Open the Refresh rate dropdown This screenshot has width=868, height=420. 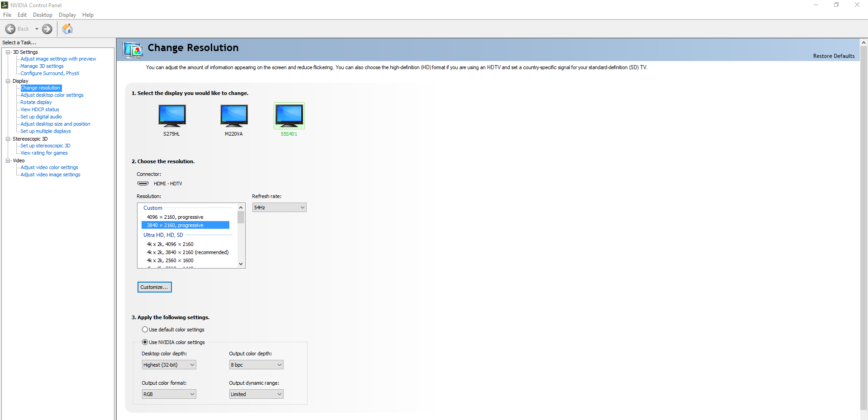click(x=279, y=208)
